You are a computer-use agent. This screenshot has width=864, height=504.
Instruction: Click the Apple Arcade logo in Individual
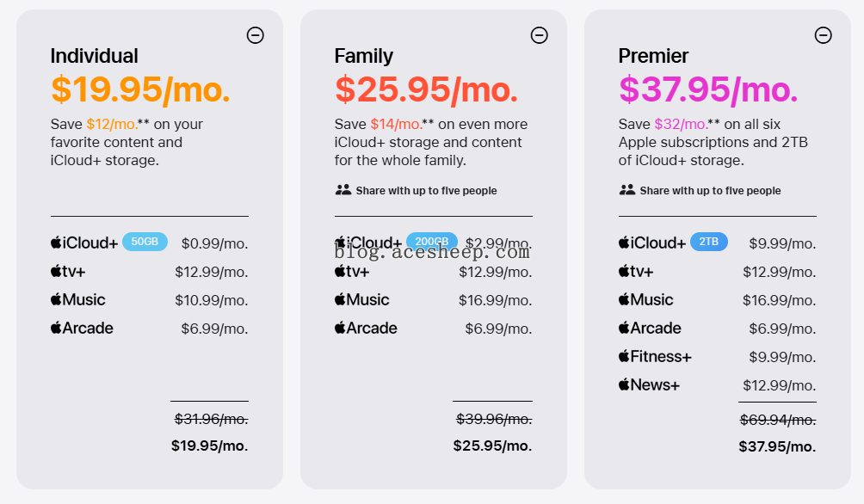(x=82, y=328)
